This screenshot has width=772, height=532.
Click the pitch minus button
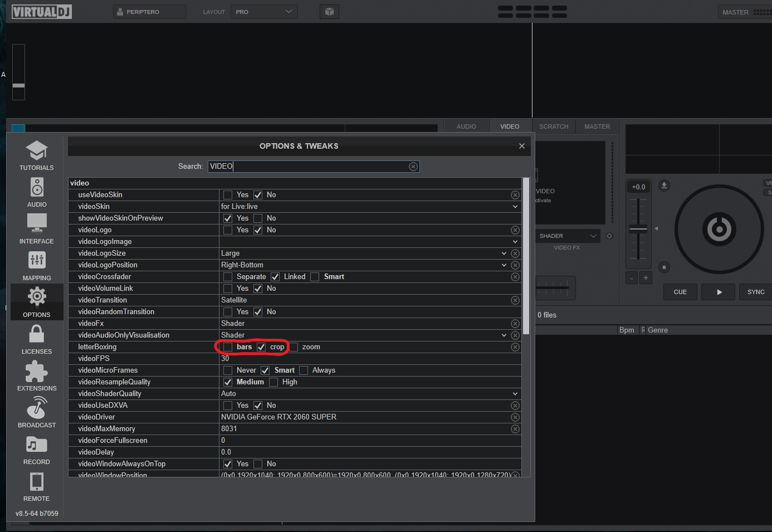coord(632,277)
